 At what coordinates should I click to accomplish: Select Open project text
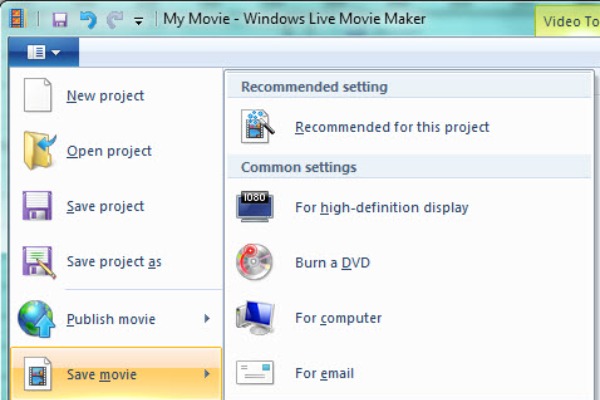109,151
